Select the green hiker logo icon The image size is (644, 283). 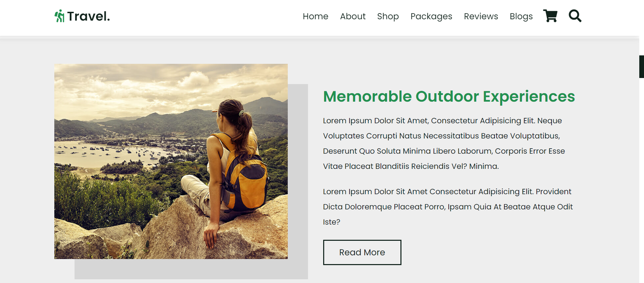click(59, 16)
